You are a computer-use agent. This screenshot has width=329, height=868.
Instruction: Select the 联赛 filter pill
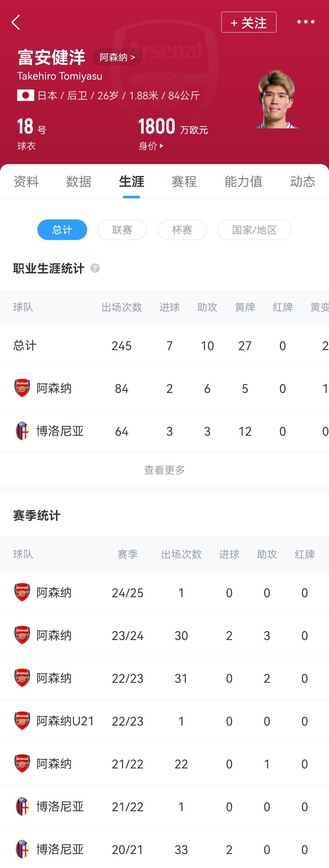click(122, 230)
